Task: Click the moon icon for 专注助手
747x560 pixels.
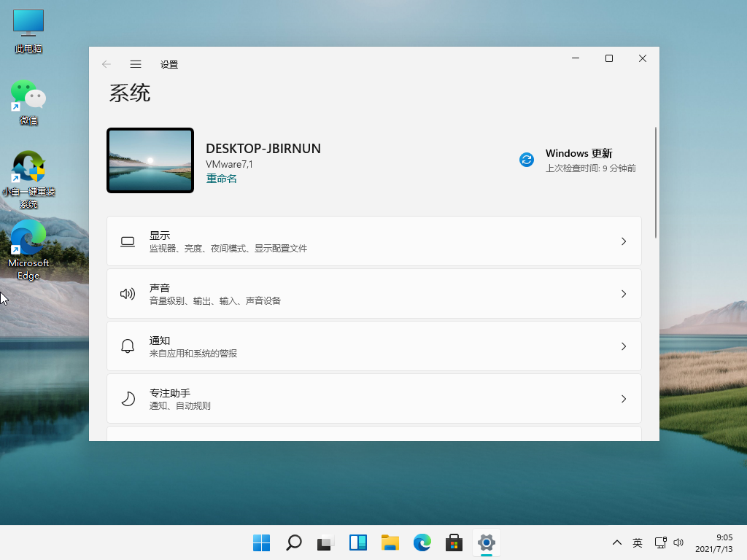Action: (128, 398)
